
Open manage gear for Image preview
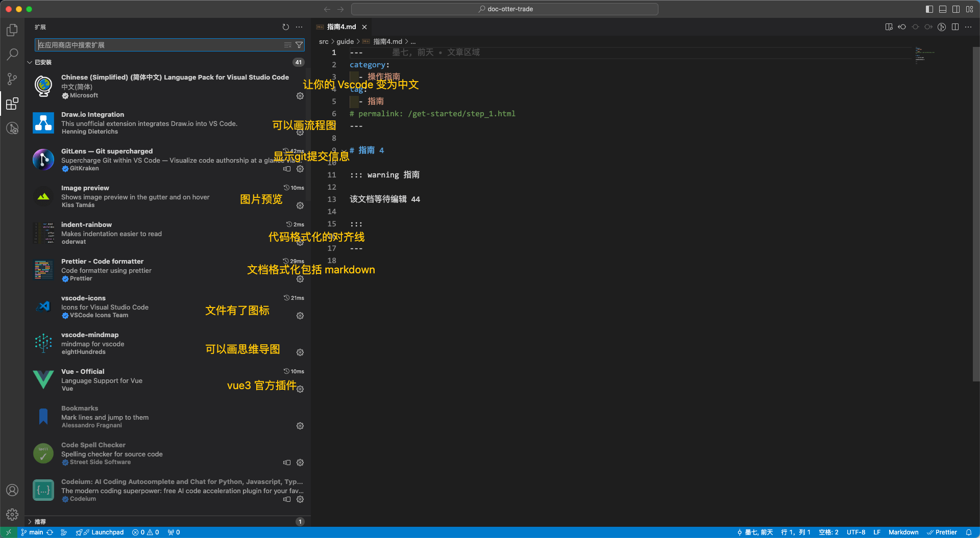point(300,206)
